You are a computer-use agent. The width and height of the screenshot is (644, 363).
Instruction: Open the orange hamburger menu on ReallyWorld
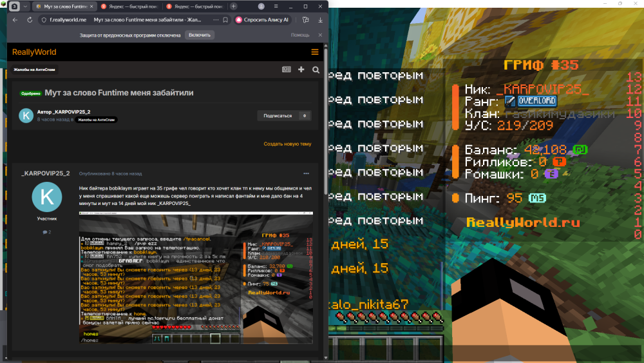click(315, 52)
